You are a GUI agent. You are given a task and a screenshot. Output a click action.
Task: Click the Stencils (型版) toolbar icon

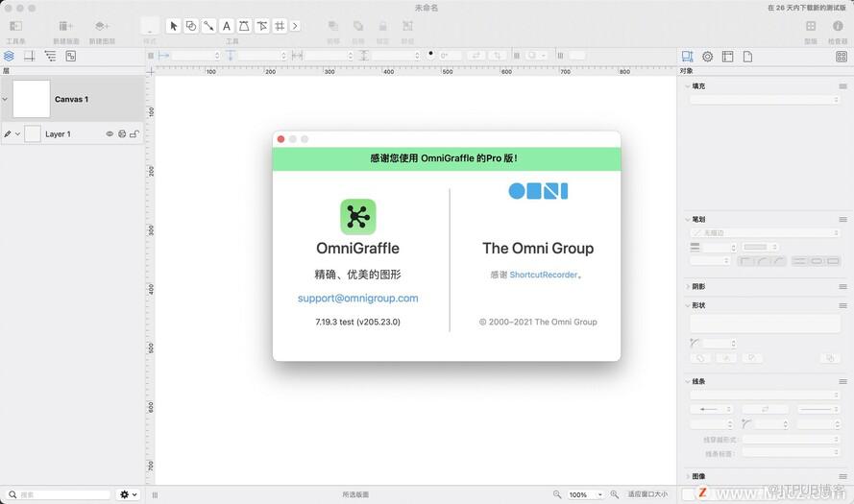811,26
